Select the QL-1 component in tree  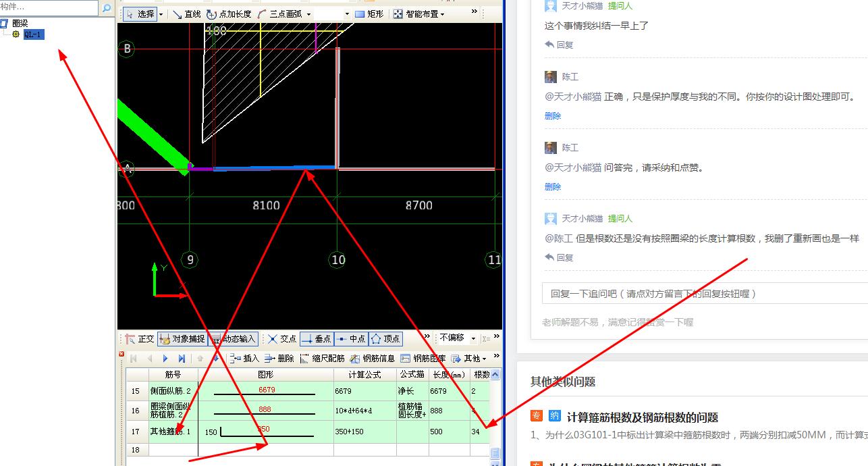point(34,34)
